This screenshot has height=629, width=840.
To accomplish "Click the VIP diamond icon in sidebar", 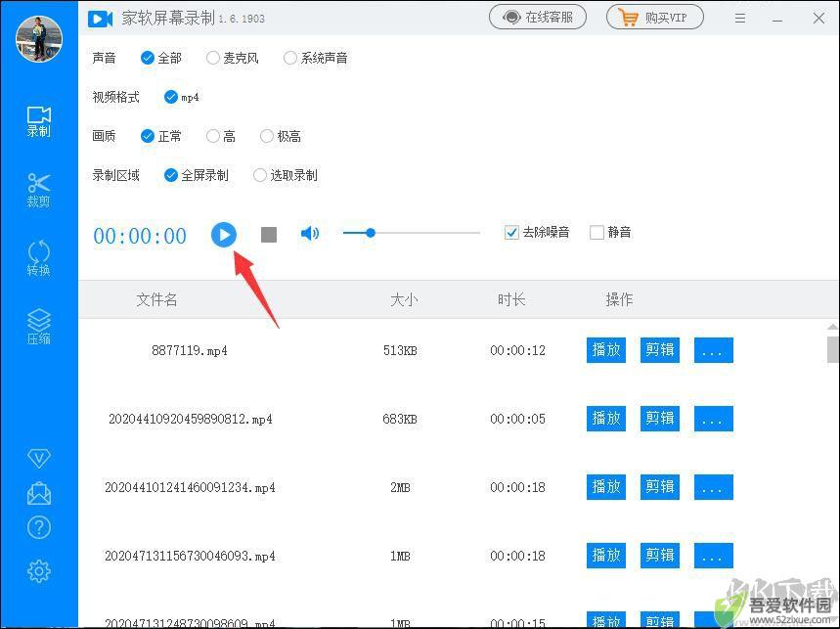I will (38, 458).
